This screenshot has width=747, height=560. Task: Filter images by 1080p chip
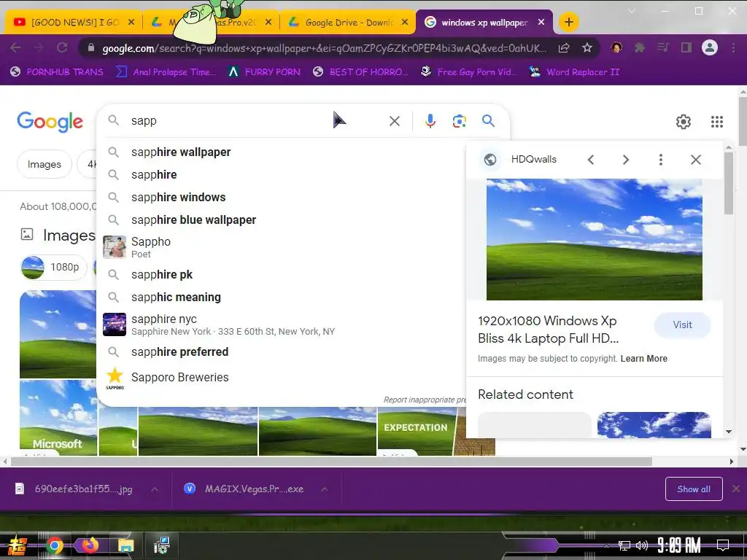(54, 267)
